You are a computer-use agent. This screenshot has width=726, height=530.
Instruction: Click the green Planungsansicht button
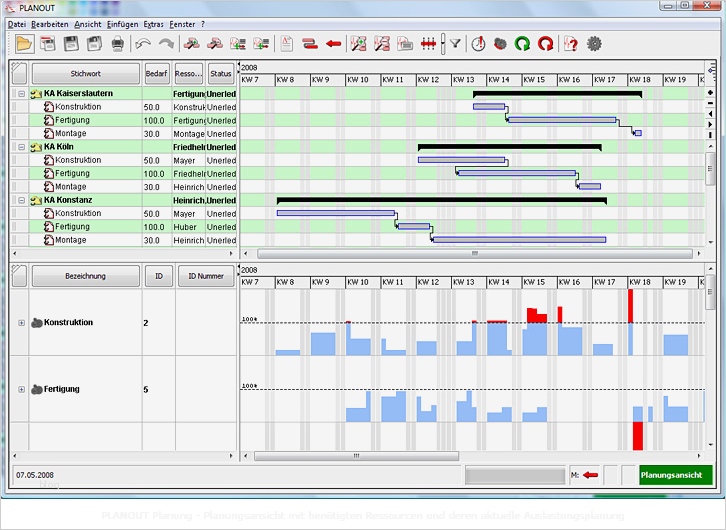[676, 475]
